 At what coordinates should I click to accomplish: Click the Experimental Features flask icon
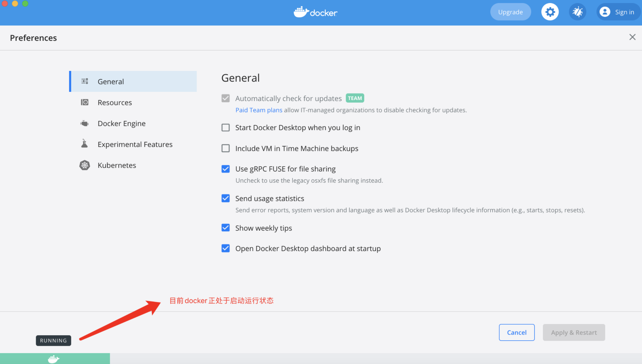84,144
